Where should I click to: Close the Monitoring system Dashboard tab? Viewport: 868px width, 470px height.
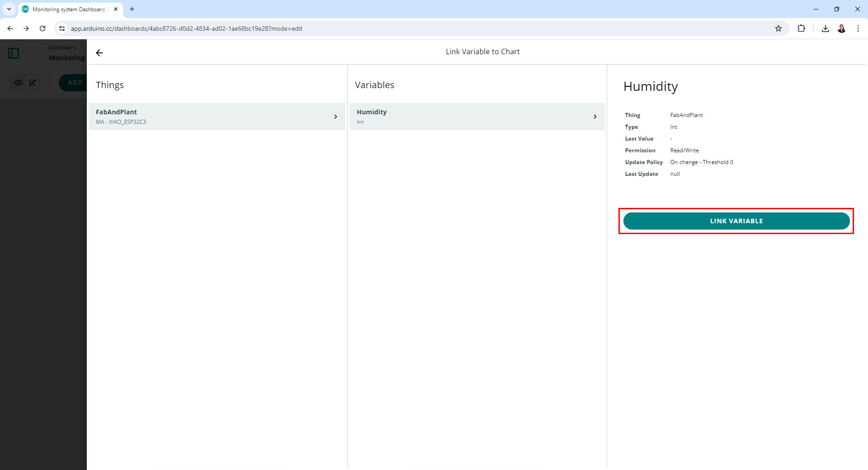(x=116, y=9)
